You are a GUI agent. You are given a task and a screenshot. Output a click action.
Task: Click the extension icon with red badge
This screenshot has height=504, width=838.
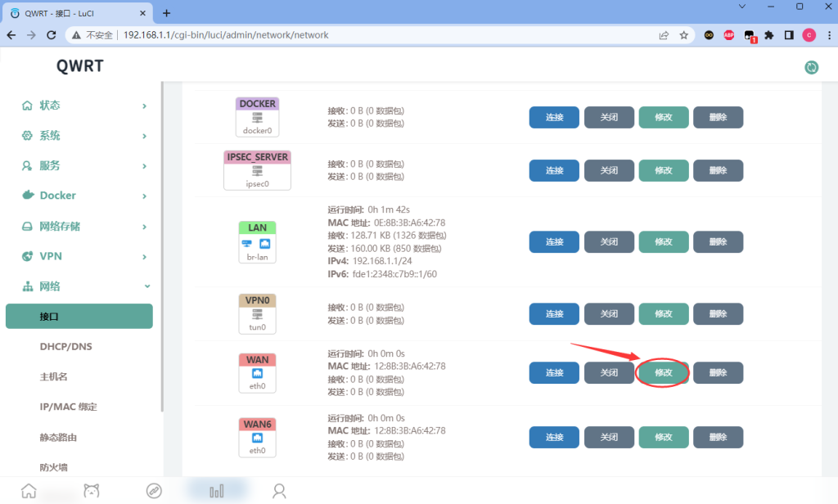(750, 36)
